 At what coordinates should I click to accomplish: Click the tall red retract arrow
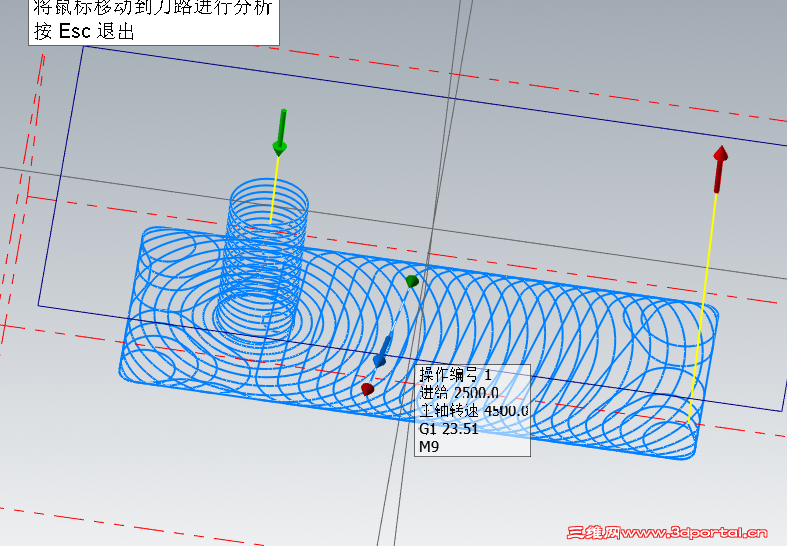coord(720,169)
